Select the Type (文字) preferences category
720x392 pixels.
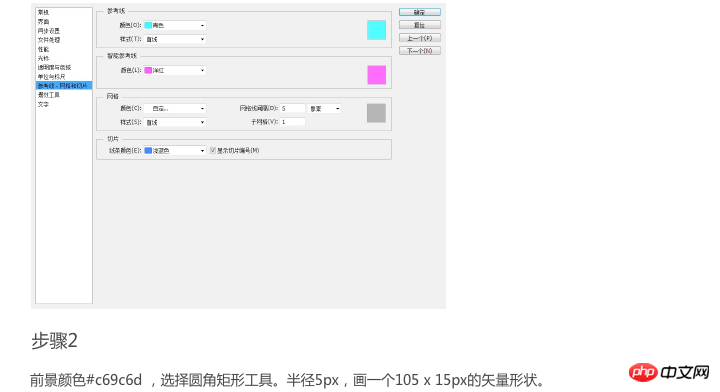click(43, 104)
